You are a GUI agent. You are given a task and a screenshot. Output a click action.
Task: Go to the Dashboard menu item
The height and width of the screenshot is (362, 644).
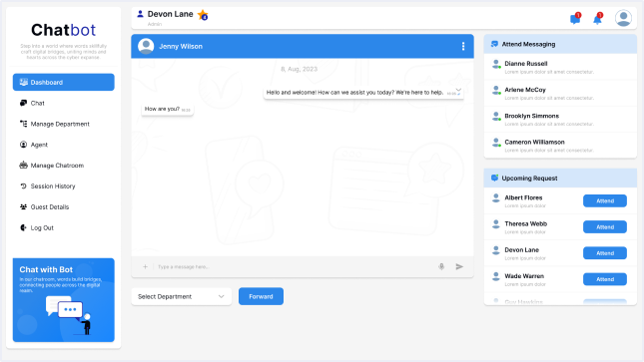(x=63, y=82)
